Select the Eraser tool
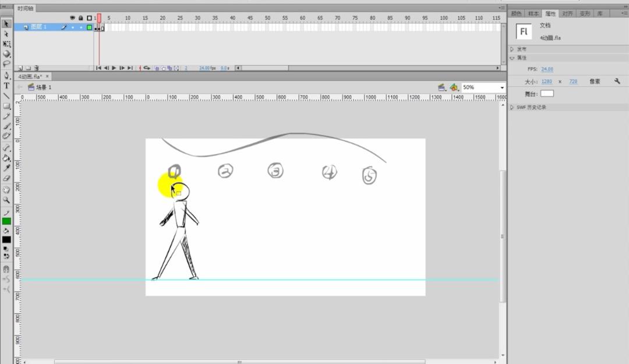This screenshot has width=629, height=364. pos(6,178)
